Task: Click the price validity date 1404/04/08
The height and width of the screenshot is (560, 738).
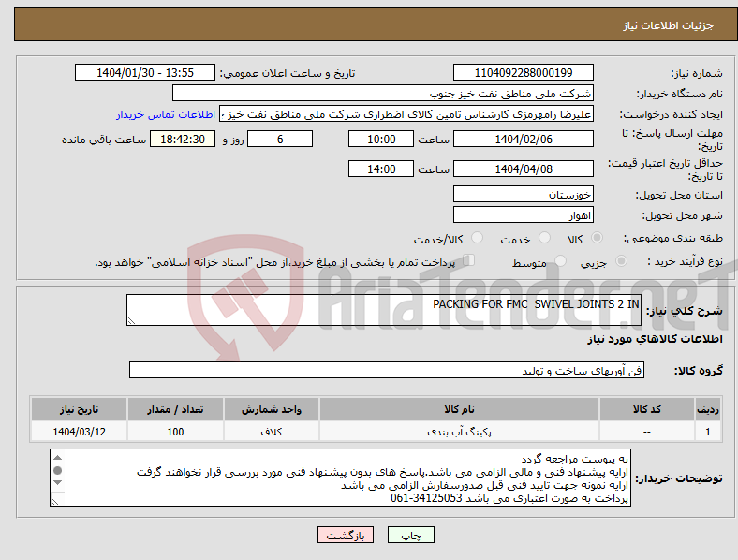Action: pos(523,169)
